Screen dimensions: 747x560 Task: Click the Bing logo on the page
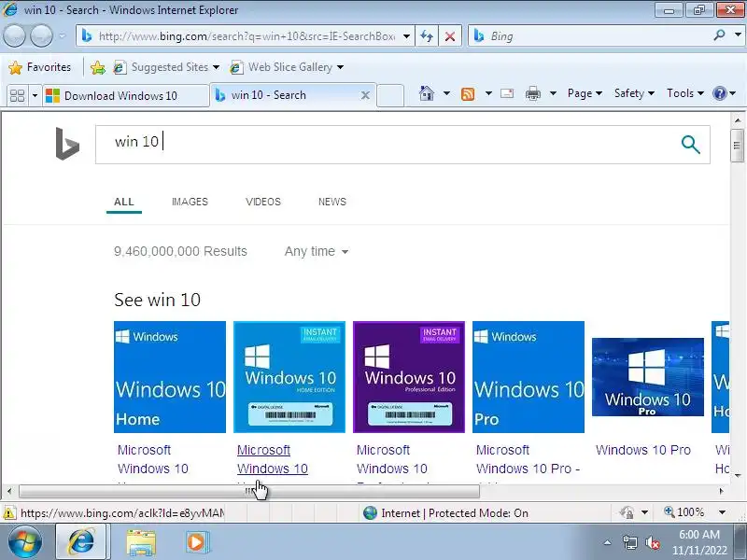click(67, 144)
